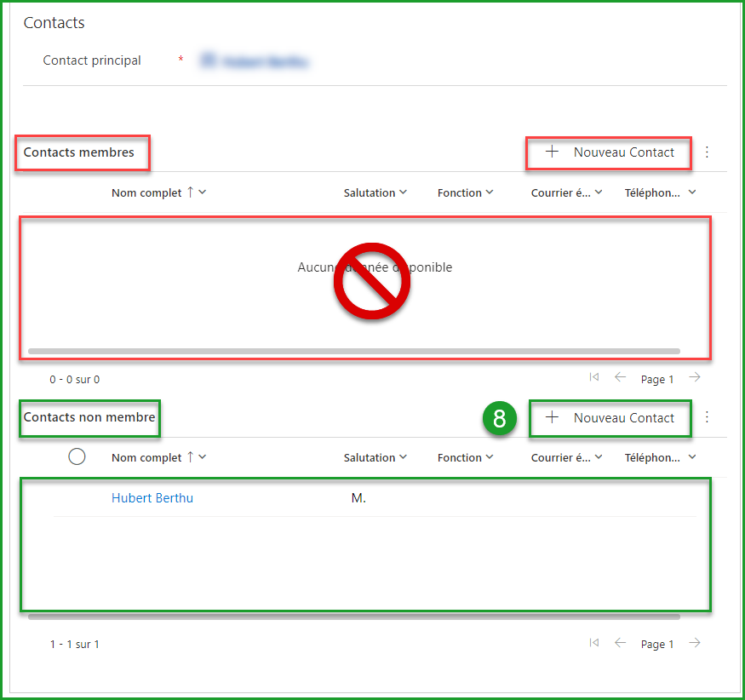Viewport: 745px width, 700px height.
Task: Open Téléphon... column menu in Contacts non membre
Action: [x=660, y=457]
